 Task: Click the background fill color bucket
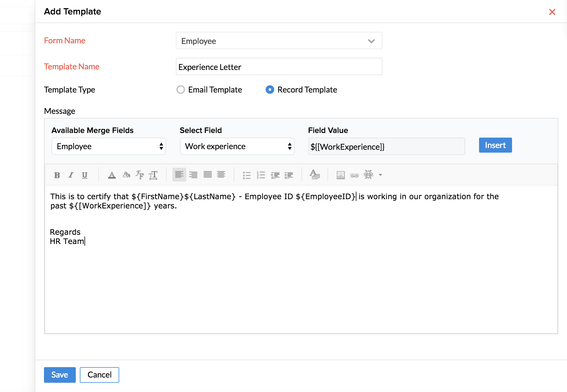click(x=126, y=175)
